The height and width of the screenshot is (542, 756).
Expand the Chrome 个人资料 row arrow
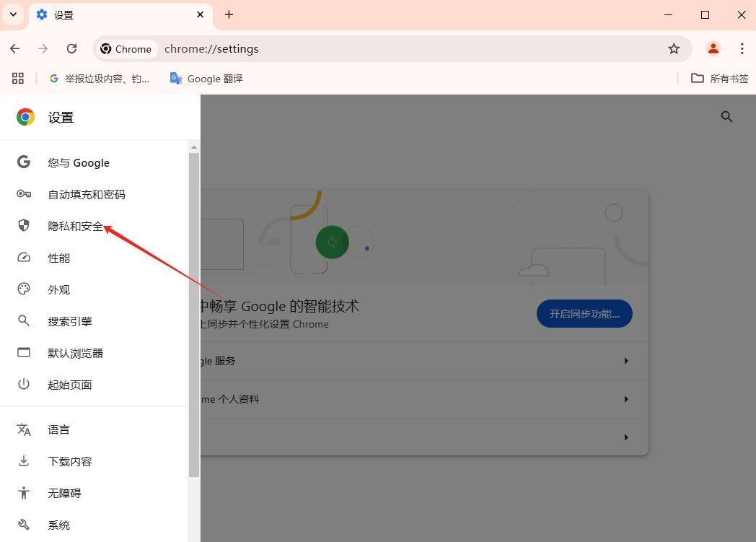pos(626,399)
